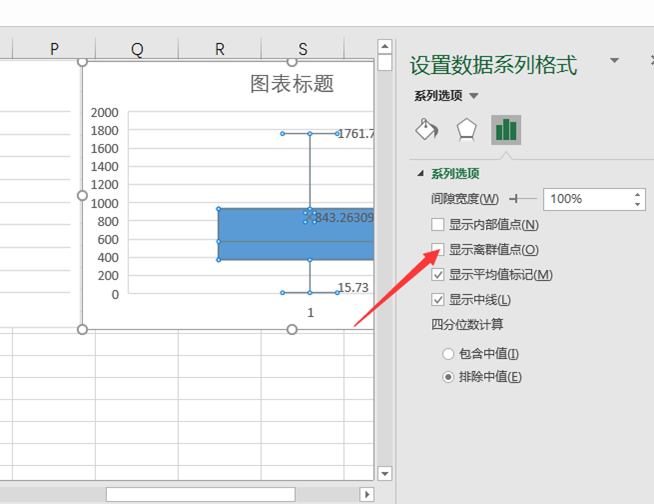This screenshot has width=654, height=504.
Task: Uncheck 显示中线 checkbox
Action: pos(438,300)
